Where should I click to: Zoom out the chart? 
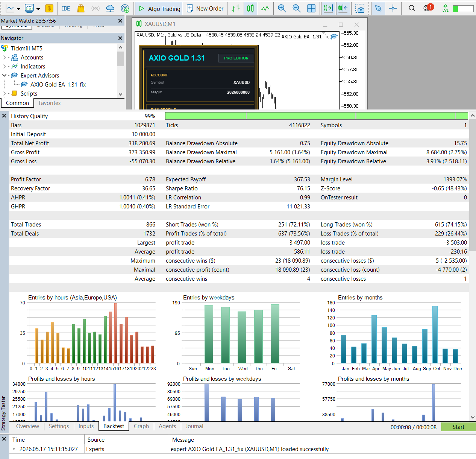pyautogui.click(x=297, y=8)
